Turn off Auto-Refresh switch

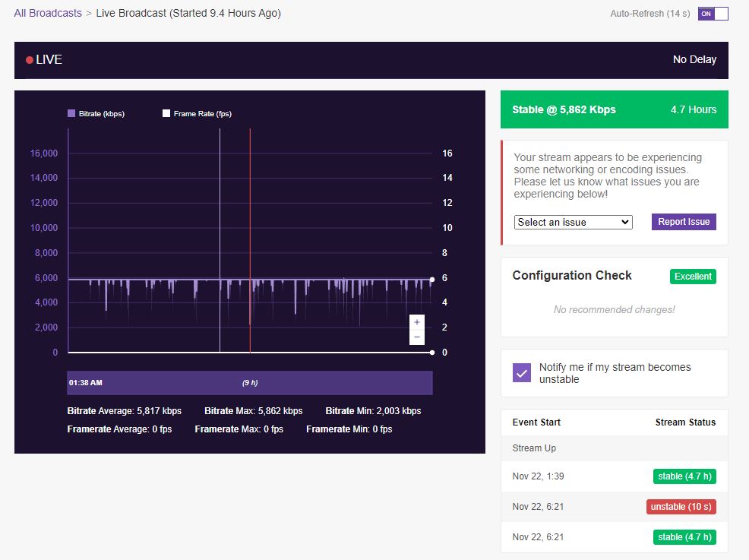[x=713, y=14]
